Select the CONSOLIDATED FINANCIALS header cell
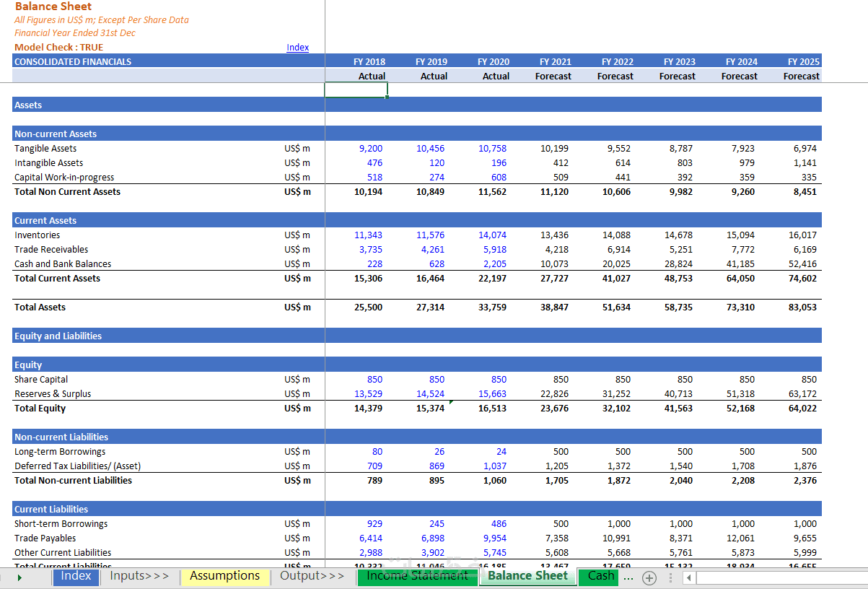 73,62
